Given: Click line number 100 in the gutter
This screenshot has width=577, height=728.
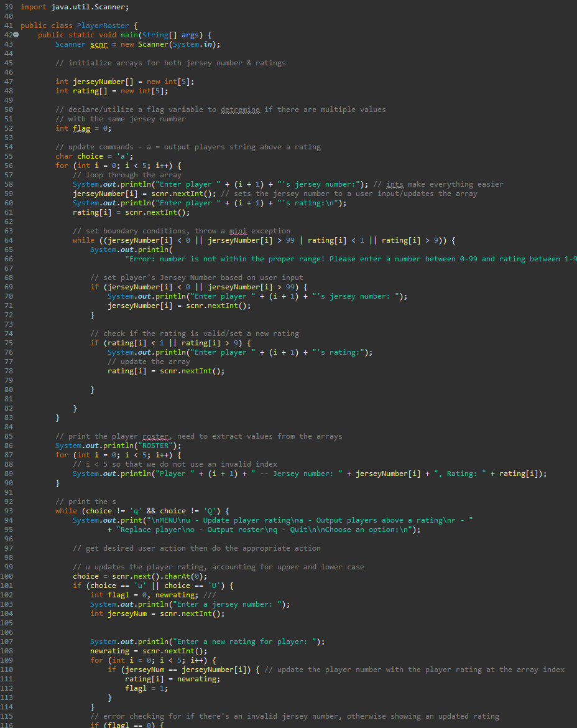Looking at the screenshot, I should (x=7, y=577).
